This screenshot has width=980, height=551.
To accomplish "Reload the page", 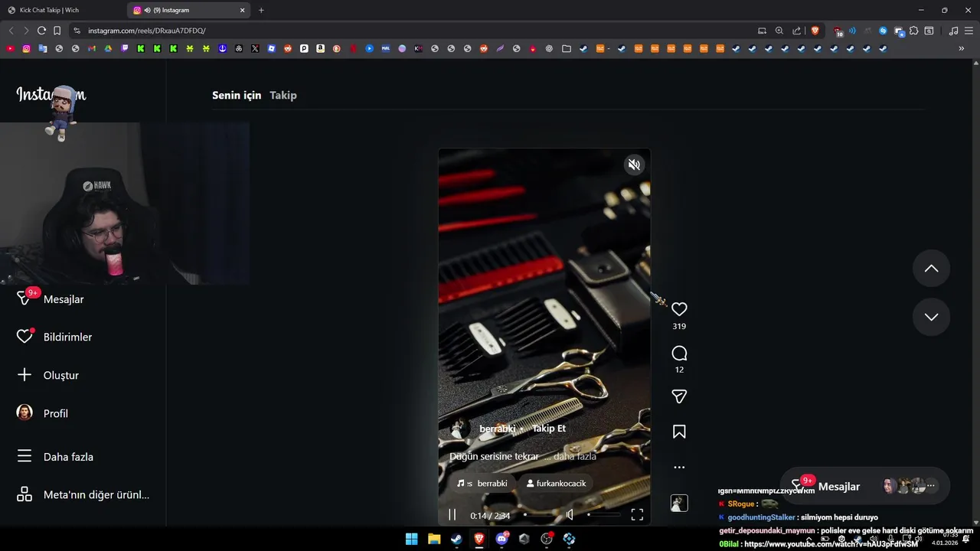I will click(41, 31).
